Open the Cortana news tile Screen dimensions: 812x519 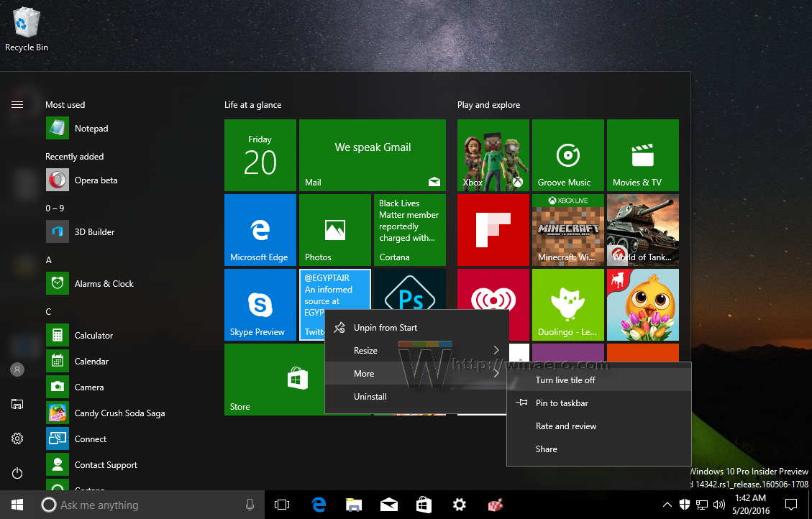410,230
